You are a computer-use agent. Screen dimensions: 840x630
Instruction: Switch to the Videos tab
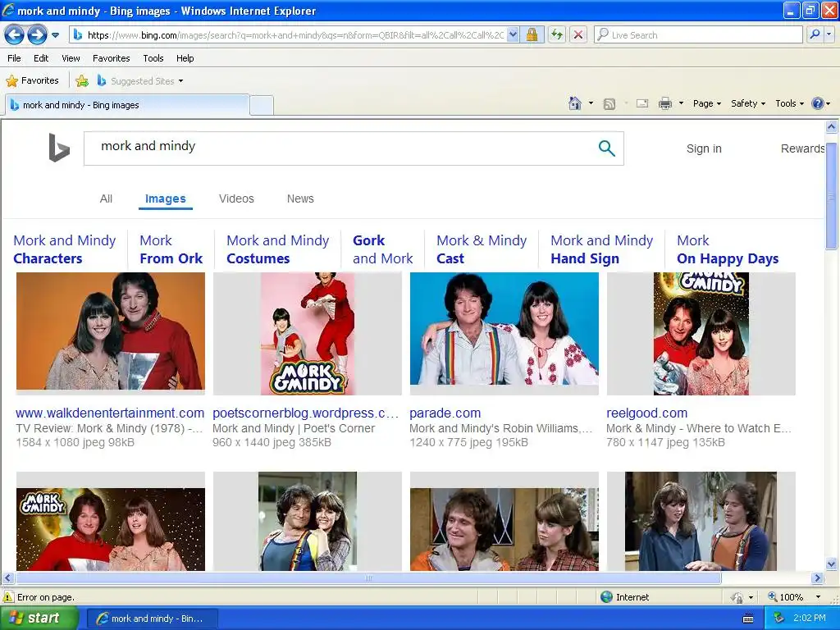[236, 199]
